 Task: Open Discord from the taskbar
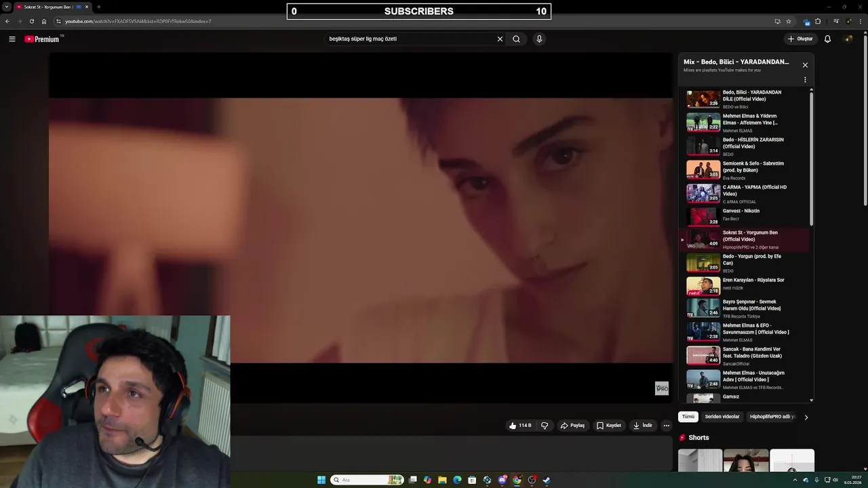[502, 480]
